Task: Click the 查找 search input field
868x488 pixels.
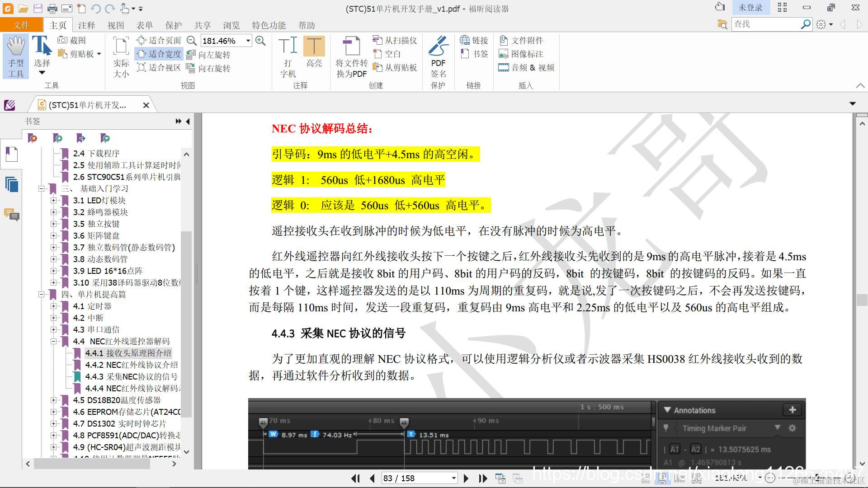Action: click(765, 24)
